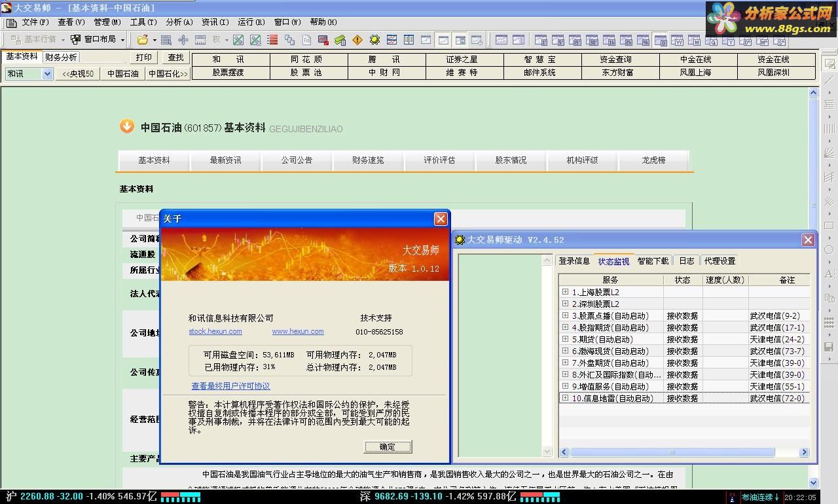The height and width of the screenshot is (504, 838).
Task: Click the yellow gear settings toolbar icon
Action: (374, 40)
